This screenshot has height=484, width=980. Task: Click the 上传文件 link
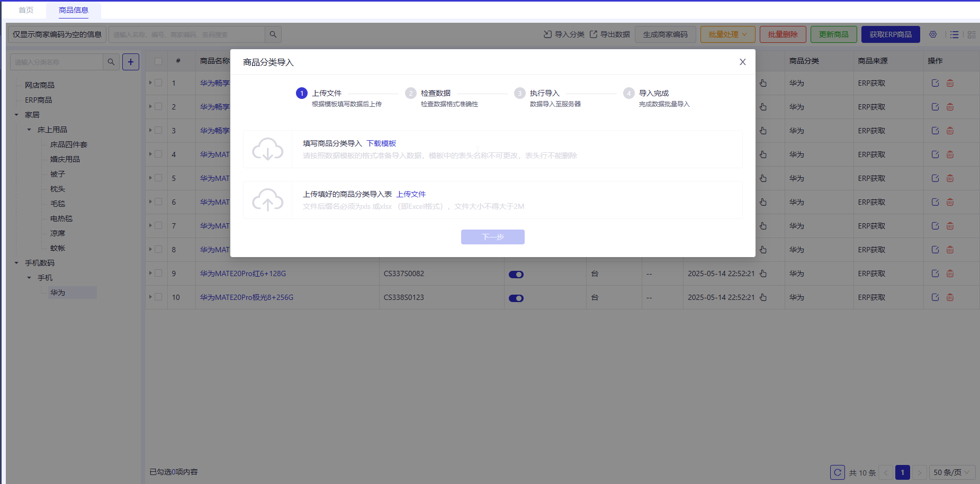pyautogui.click(x=411, y=194)
